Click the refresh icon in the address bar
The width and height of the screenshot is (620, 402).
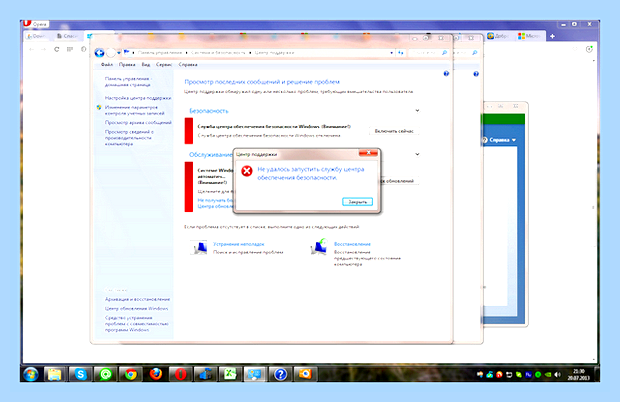[401, 53]
